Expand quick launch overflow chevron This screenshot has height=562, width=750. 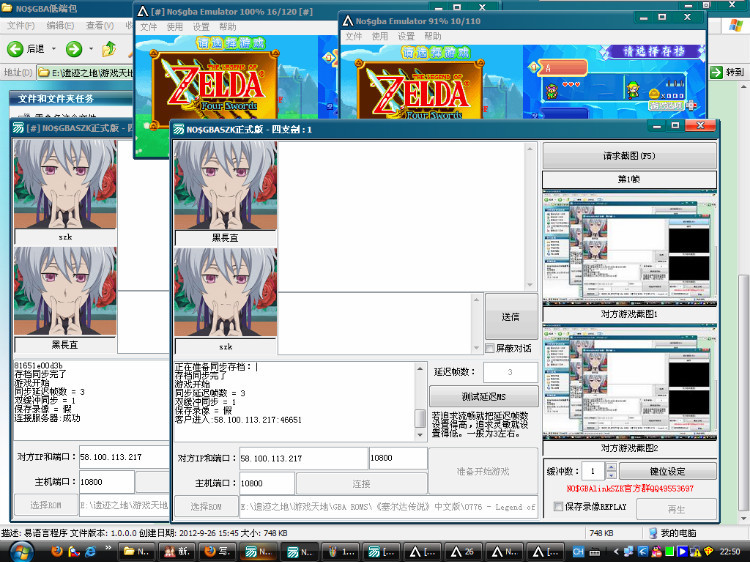point(109,548)
